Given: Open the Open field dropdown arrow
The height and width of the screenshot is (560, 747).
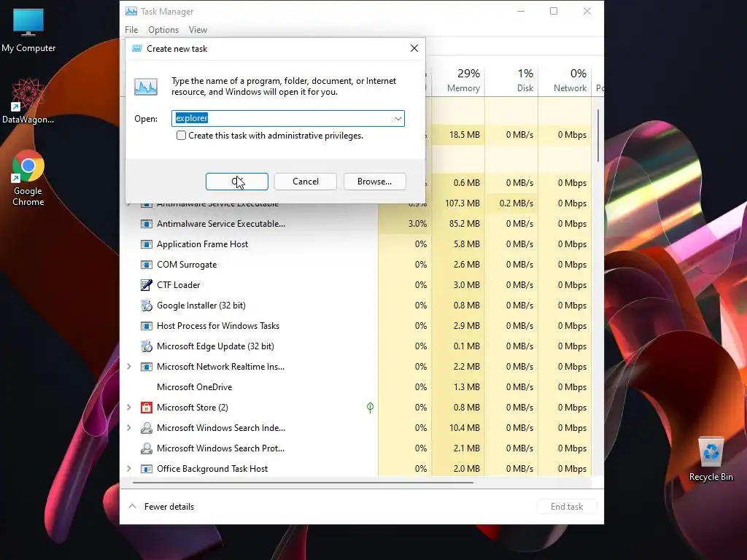Looking at the screenshot, I should click(x=398, y=119).
